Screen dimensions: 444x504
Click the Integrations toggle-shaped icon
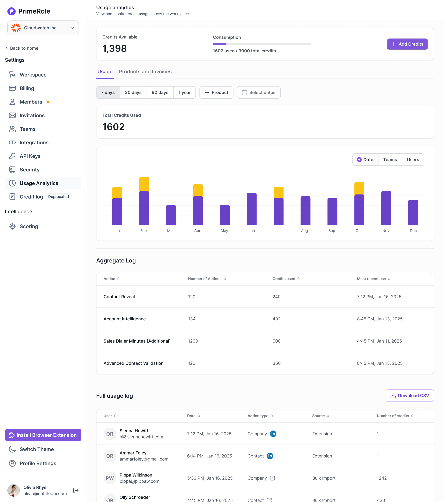12,143
